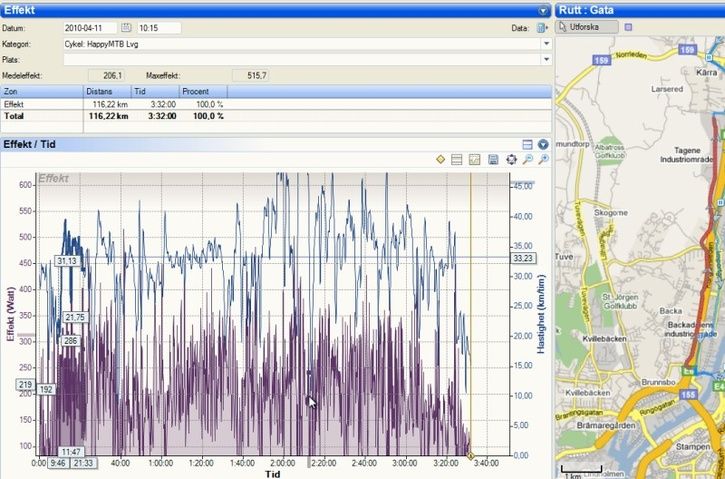The height and width of the screenshot is (479, 725).
Task: Zoom out the Effekt chart
Action: pos(528,160)
